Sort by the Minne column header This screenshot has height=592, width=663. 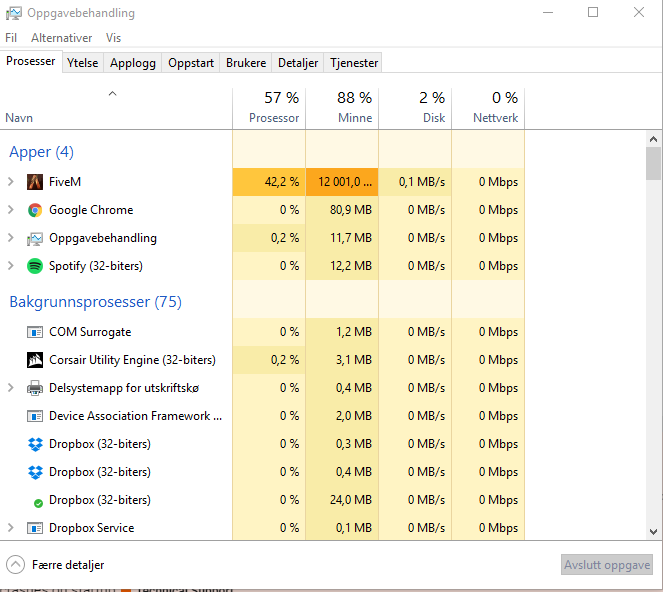pos(342,108)
